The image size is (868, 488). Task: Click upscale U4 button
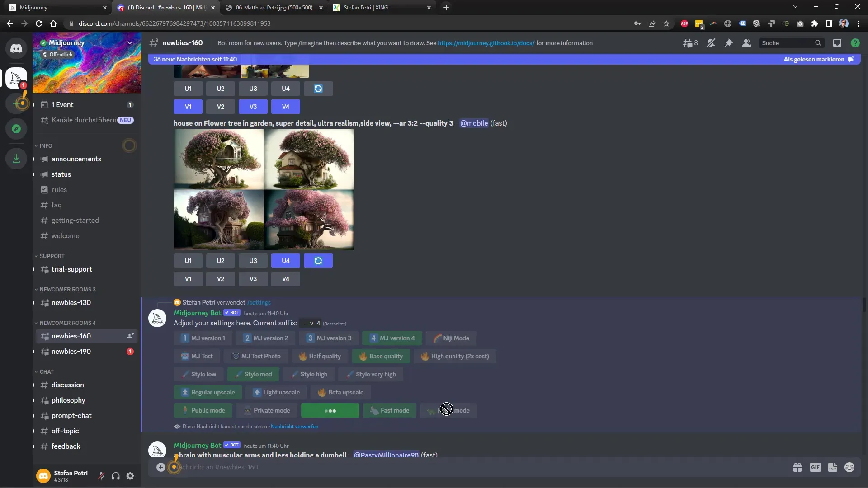286,260
